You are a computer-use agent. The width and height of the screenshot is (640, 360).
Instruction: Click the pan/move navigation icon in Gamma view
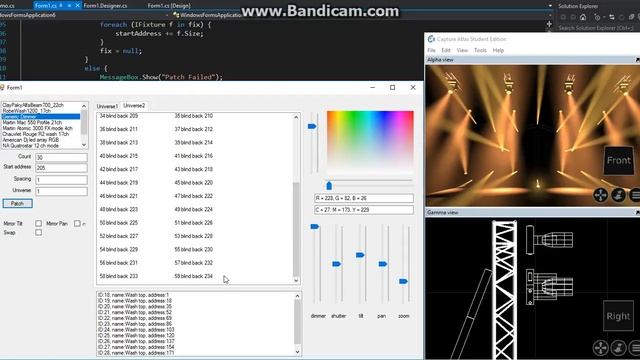(600, 348)
